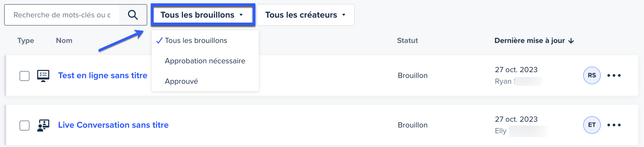Click the magnifying glass search icon
Viewport: 644px width, 147px height.
point(133,15)
